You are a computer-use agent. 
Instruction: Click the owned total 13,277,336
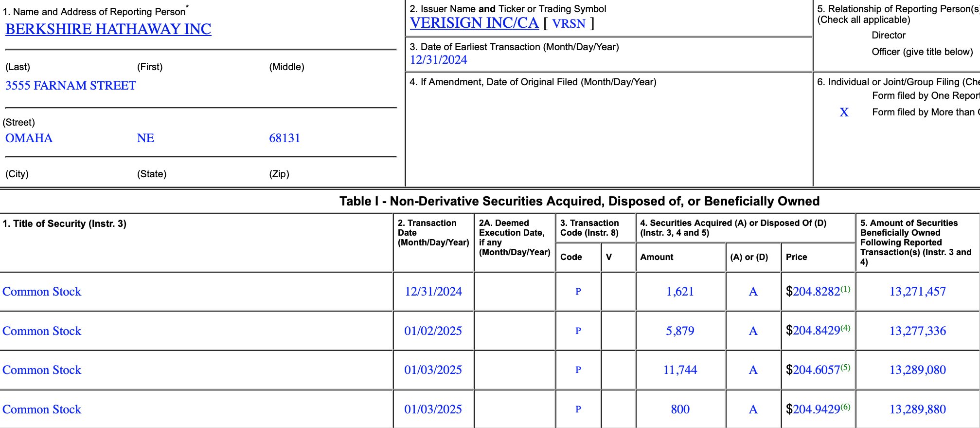(918, 331)
